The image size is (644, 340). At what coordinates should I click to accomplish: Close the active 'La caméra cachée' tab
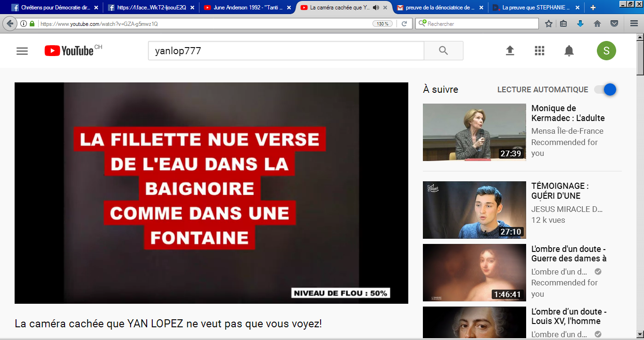point(385,8)
